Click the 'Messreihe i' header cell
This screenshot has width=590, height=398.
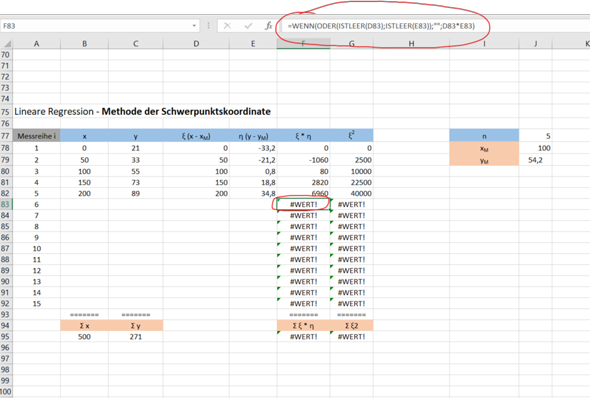tap(36, 136)
